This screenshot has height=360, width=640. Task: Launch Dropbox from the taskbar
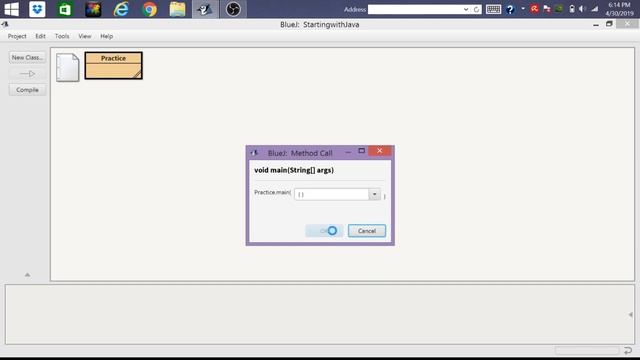37,9
